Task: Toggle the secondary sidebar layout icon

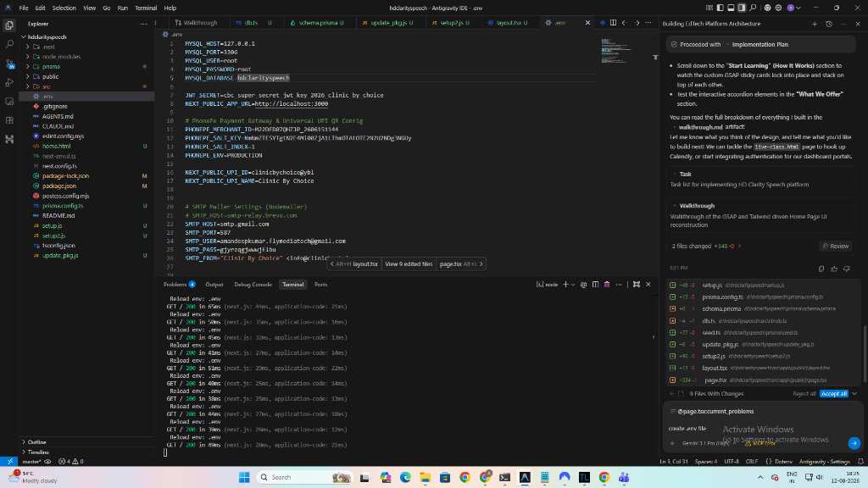Action: click(742, 8)
